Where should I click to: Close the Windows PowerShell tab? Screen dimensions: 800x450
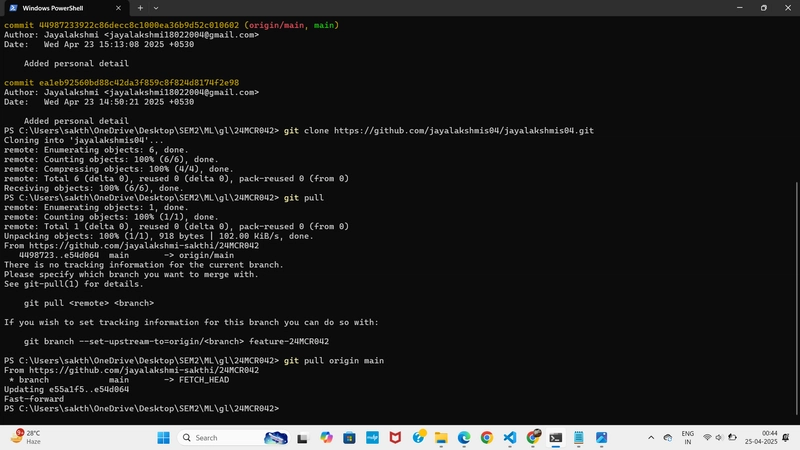pyautogui.click(x=118, y=8)
